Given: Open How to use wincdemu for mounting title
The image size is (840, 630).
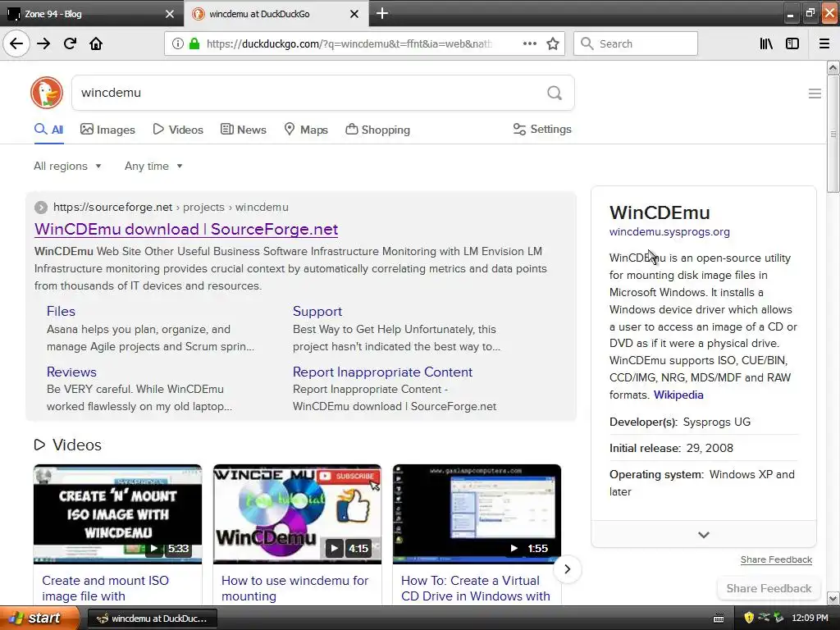Looking at the screenshot, I should pyautogui.click(x=294, y=588).
